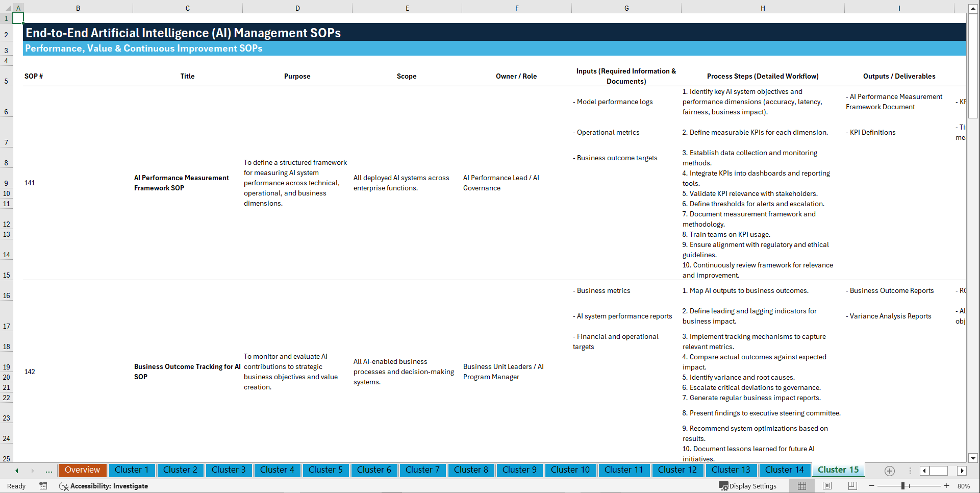This screenshot has height=493, width=980.
Task: Switch to the Cluster 7 sheet
Action: click(422, 470)
